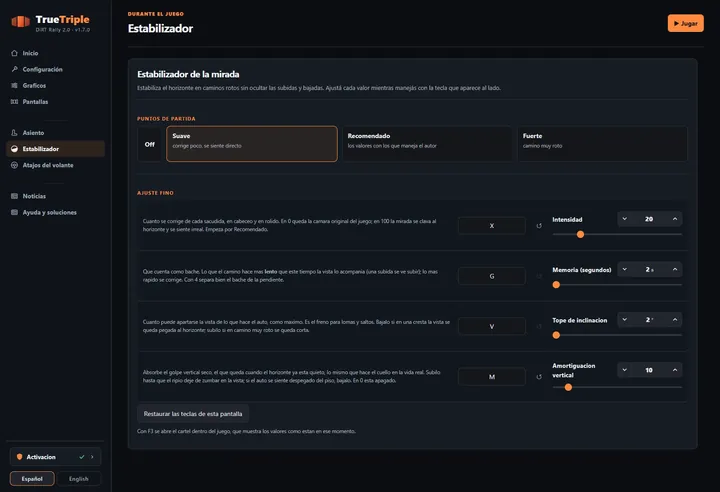Click the Amortiguacion value 10 field
The image size is (720, 492).
[649, 370]
